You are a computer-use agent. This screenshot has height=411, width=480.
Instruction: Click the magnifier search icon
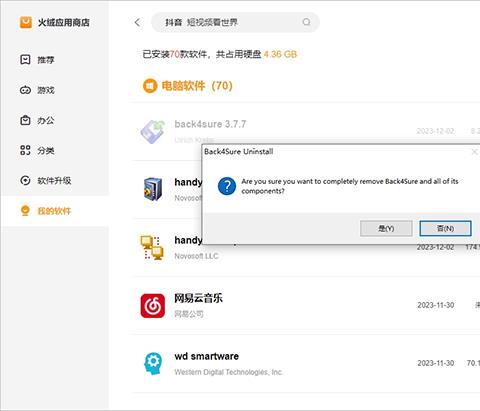tap(306, 22)
